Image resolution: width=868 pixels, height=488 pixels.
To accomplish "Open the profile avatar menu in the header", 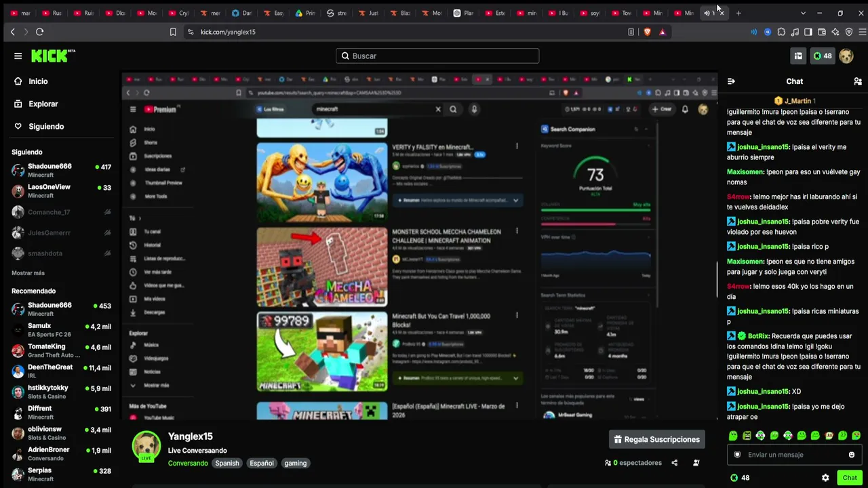I will pos(846,56).
